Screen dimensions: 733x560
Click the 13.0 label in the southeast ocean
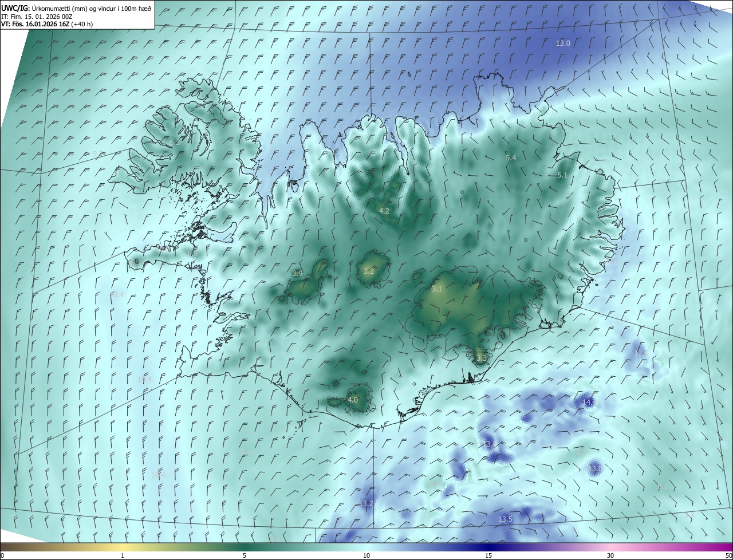tap(595, 468)
